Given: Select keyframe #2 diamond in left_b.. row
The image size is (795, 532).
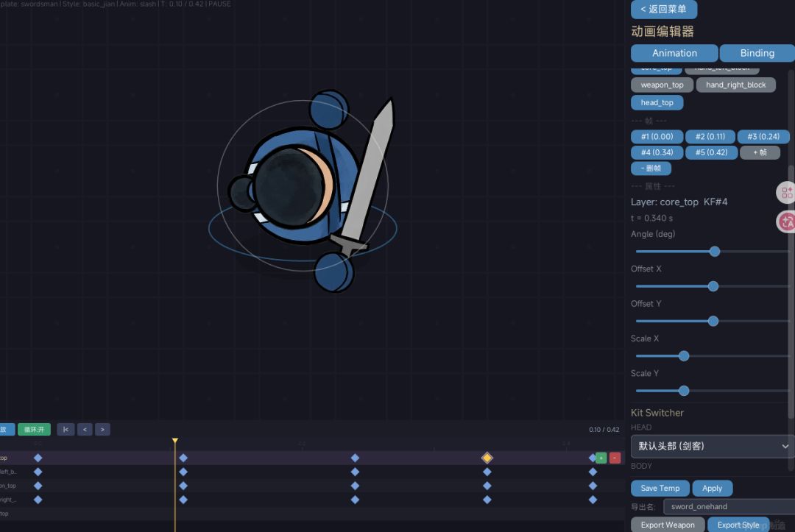Looking at the screenshot, I should point(183,472).
